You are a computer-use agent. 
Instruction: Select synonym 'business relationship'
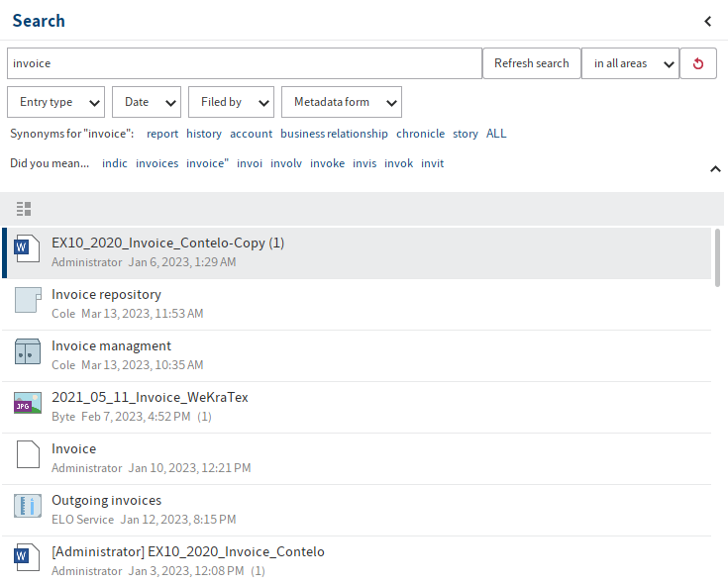[x=334, y=134]
